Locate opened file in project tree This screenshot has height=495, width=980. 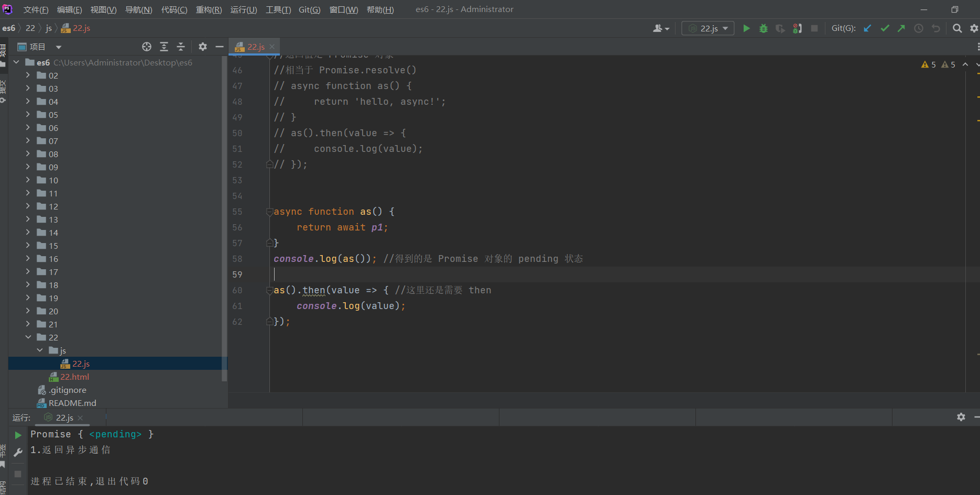(147, 47)
